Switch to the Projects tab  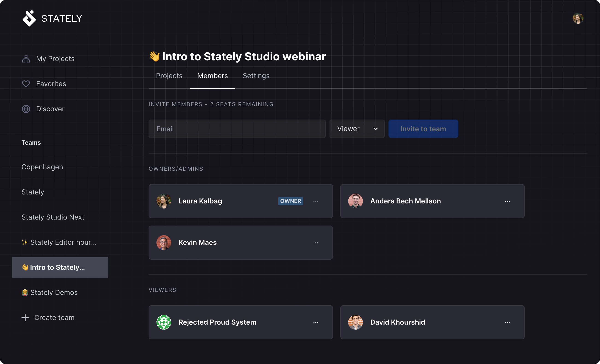pyautogui.click(x=170, y=76)
